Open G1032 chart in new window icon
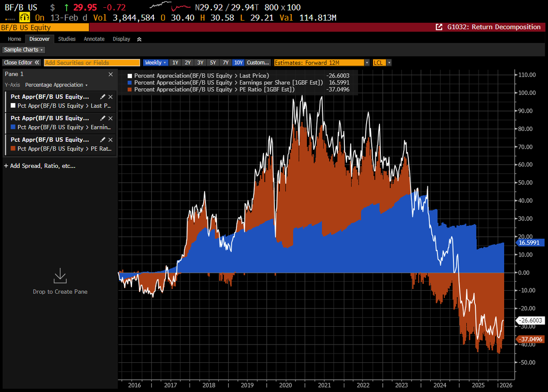Image resolution: width=548 pixels, height=392 pixels. pyautogui.click(x=439, y=27)
